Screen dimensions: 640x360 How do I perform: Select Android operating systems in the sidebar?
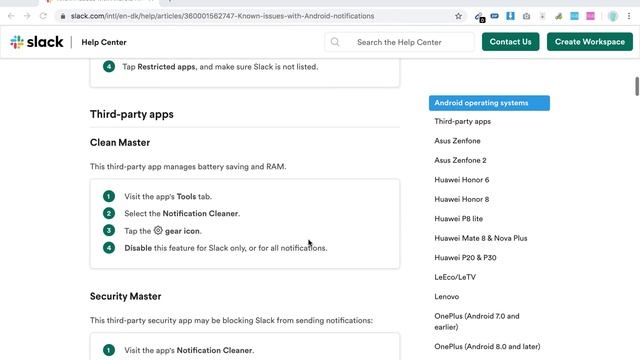pos(489,103)
